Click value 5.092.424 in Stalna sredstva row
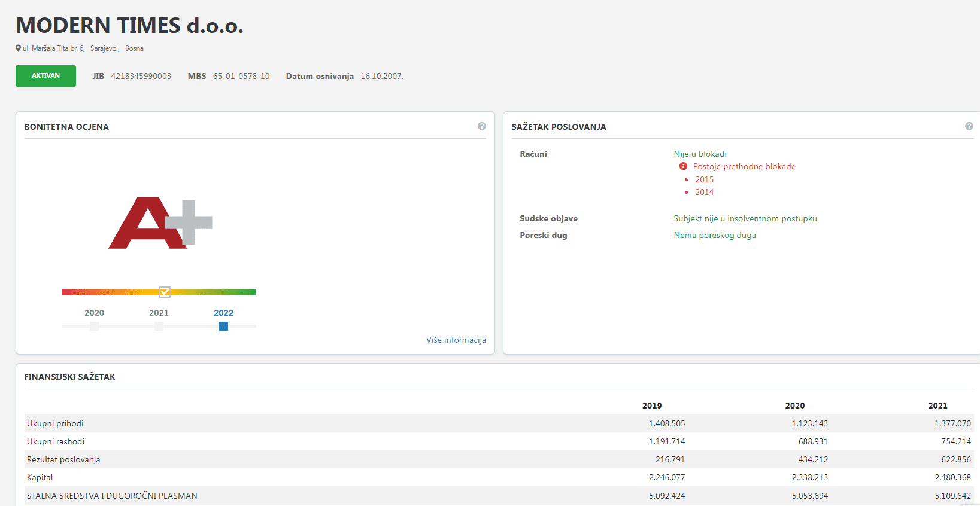 coord(667,496)
